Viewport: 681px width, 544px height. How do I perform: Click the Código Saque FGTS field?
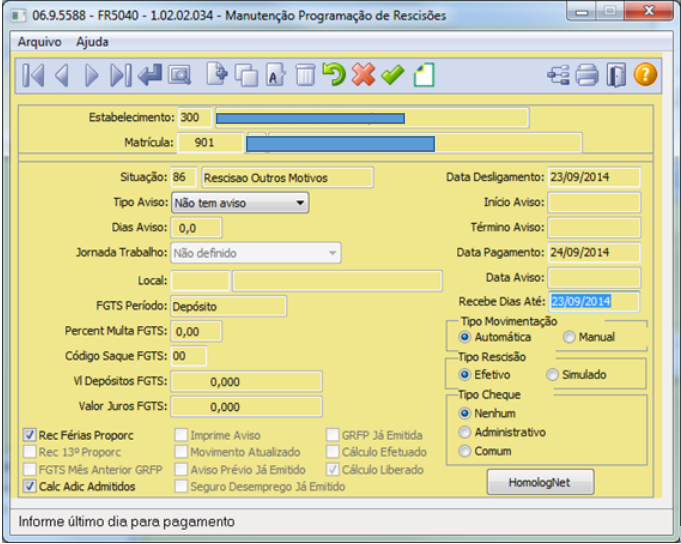tap(189, 356)
